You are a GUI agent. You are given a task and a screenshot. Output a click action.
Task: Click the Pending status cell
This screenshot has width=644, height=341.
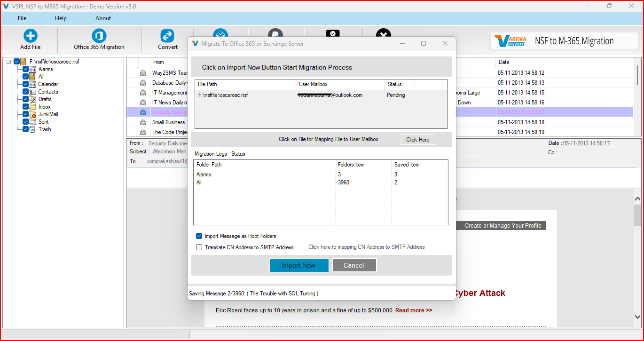tap(396, 95)
